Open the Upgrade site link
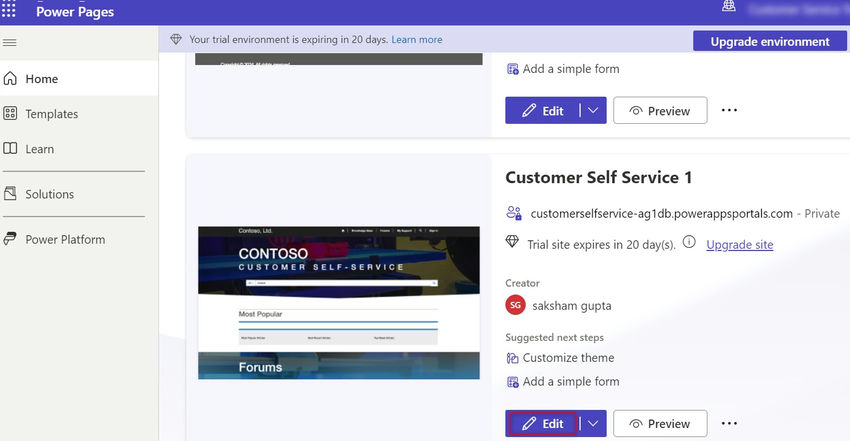The image size is (850, 441). click(x=739, y=245)
